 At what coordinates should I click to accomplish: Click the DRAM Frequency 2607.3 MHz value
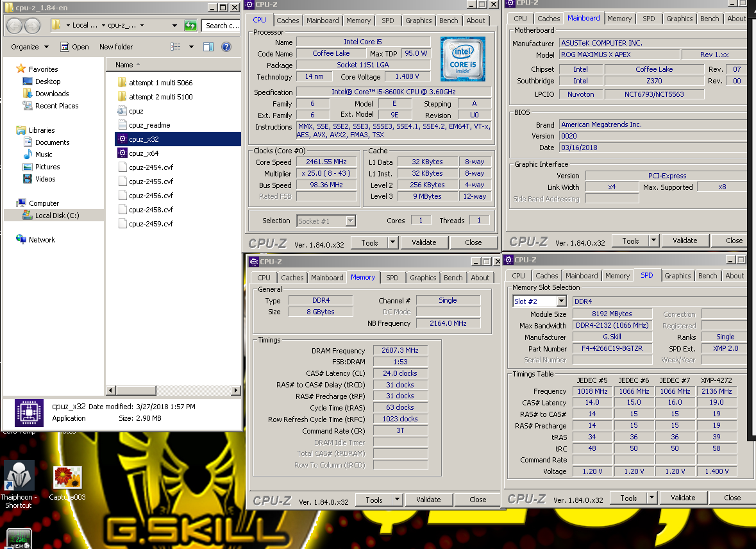pyautogui.click(x=400, y=350)
